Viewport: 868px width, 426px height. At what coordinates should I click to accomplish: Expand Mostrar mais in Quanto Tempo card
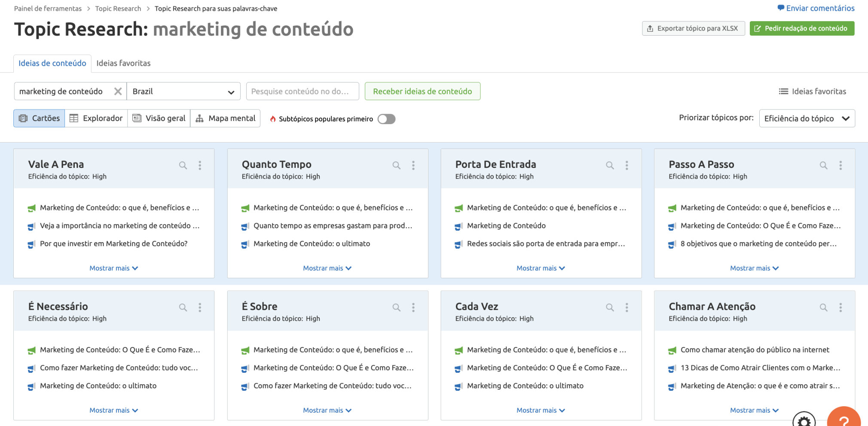tap(327, 268)
